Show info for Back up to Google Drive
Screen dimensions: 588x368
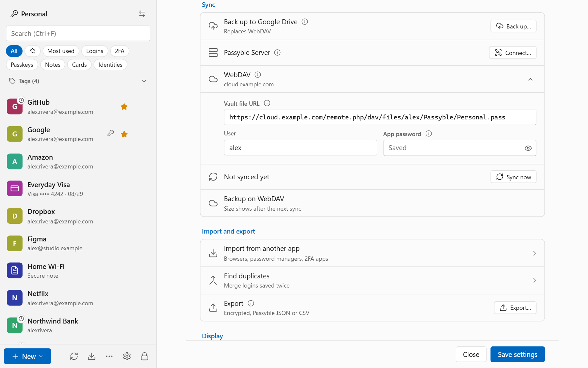[305, 22]
